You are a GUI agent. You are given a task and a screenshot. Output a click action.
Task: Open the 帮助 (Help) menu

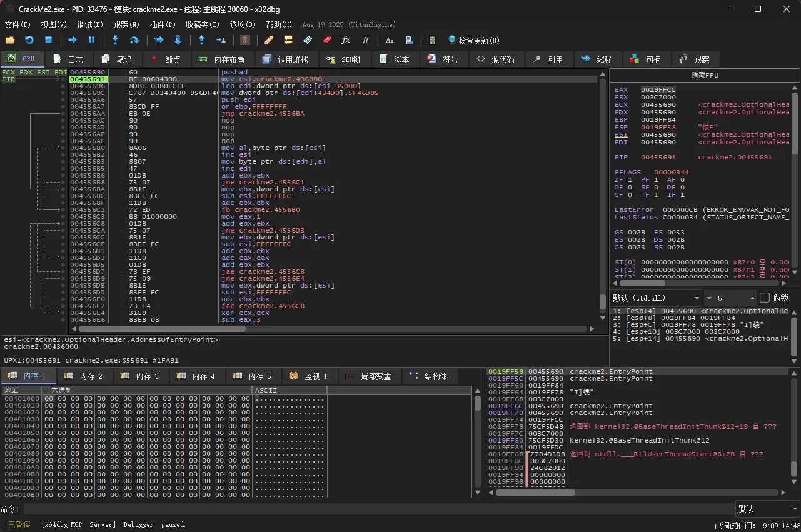(279, 24)
